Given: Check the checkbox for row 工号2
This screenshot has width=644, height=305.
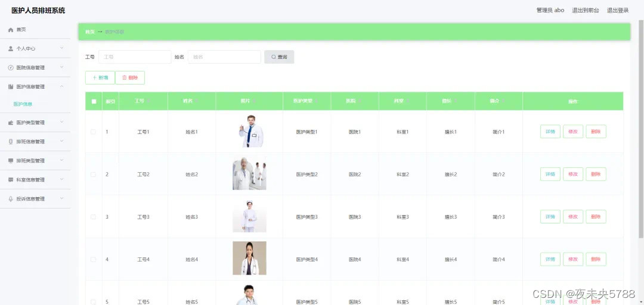Looking at the screenshot, I should 93,175.
